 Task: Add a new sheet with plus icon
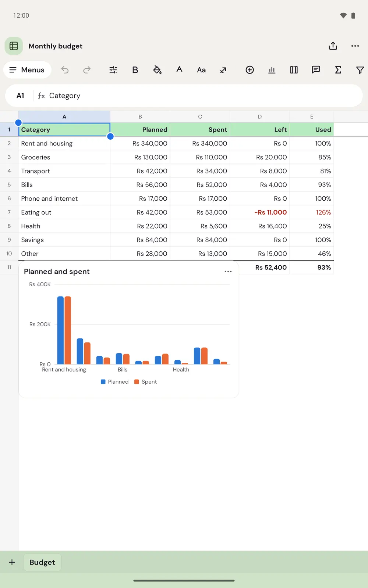click(12, 562)
